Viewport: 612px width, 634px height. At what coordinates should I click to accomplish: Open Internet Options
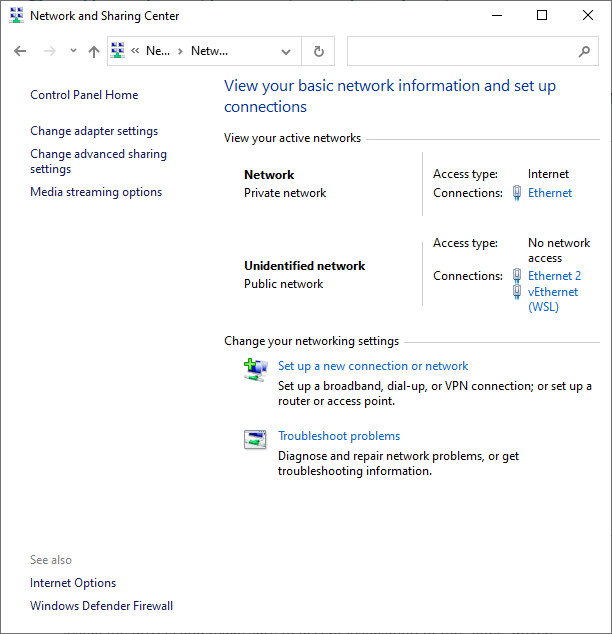coord(73,583)
